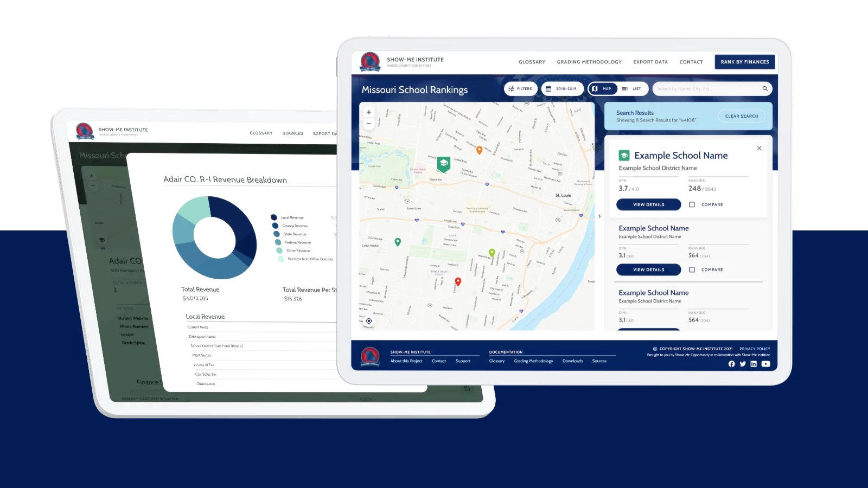Switch to List view
Viewport: 868px width, 488px height.
pyautogui.click(x=632, y=89)
